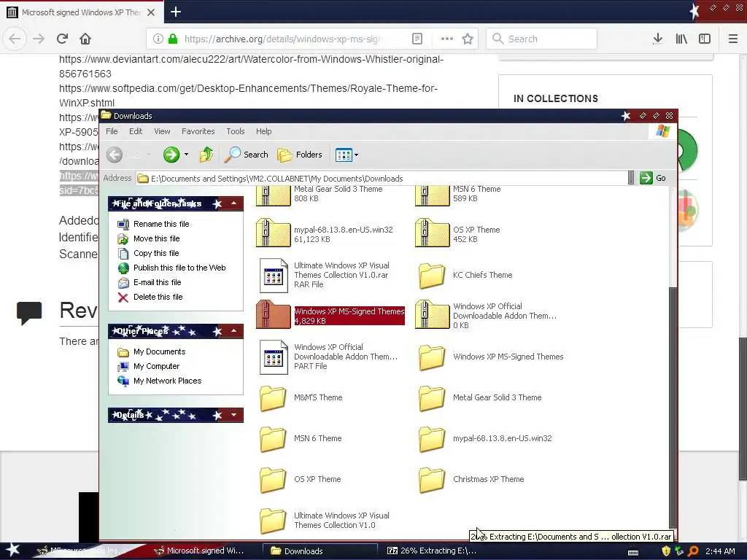Select Windows XP Official Addon 0 KB zip
The image size is (747, 560).
[x=485, y=316]
